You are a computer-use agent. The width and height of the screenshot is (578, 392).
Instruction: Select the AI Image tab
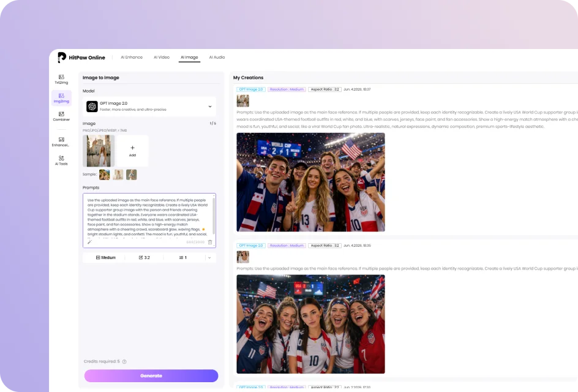(189, 57)
